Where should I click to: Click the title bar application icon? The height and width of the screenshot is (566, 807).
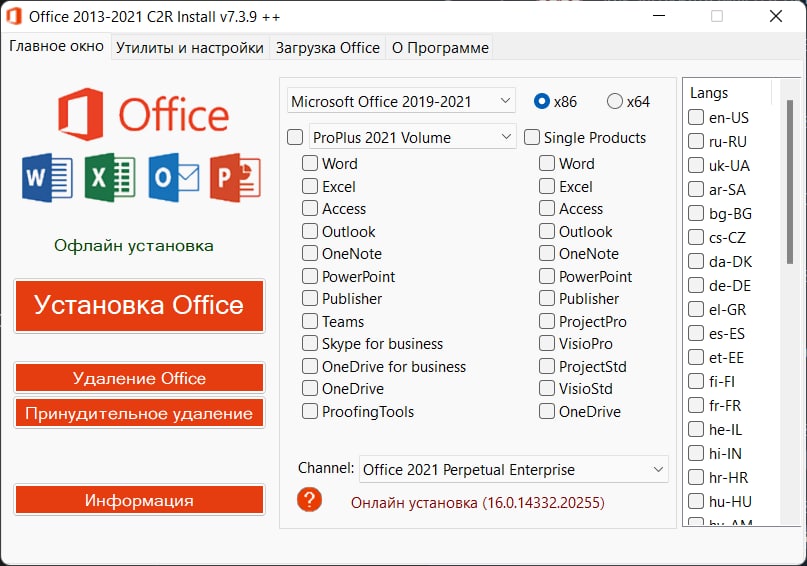pos(13,16)
